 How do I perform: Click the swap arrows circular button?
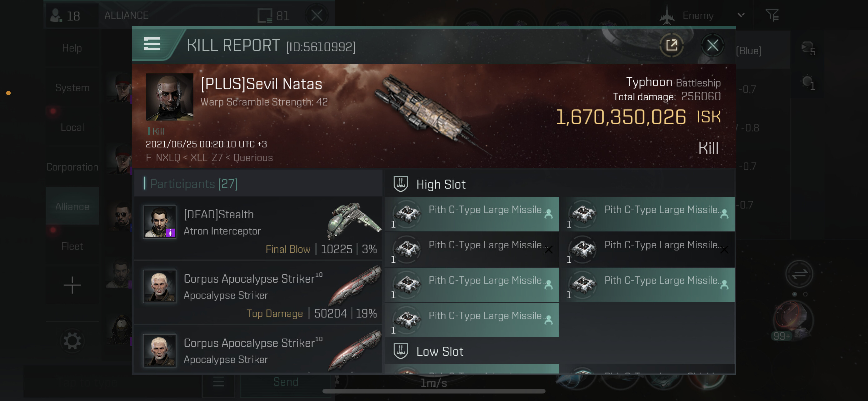799,274
